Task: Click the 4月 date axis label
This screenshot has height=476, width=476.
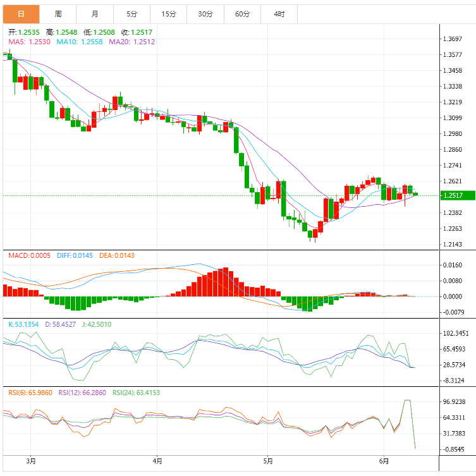Action: (157, 461)
